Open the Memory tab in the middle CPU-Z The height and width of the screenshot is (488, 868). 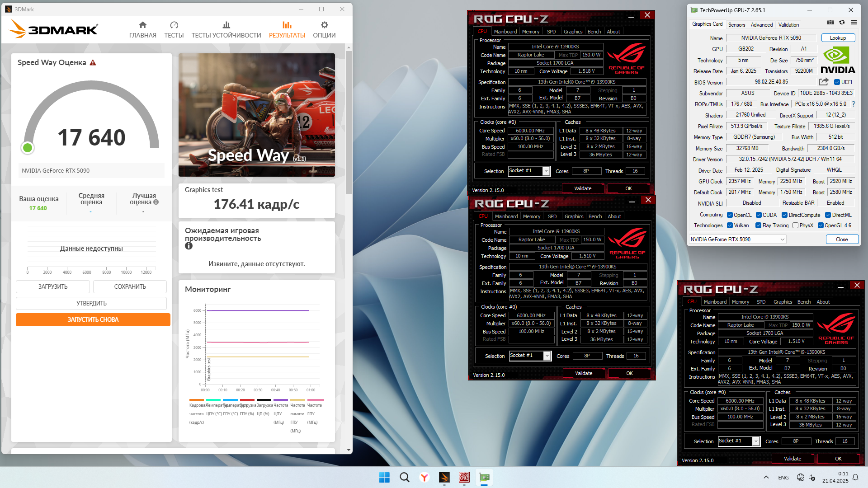click(x=532, y=216)
